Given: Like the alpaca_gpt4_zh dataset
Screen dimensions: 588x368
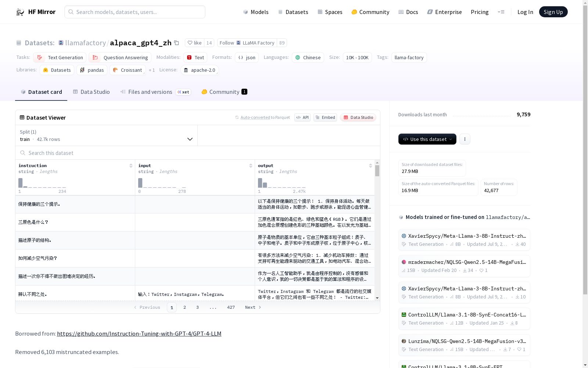Looking at the screenshot, I should pos(195,43).
